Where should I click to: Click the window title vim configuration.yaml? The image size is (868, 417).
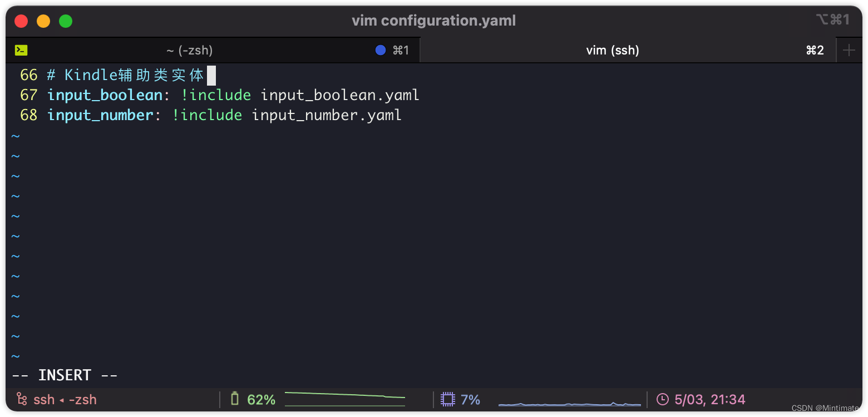434,21
